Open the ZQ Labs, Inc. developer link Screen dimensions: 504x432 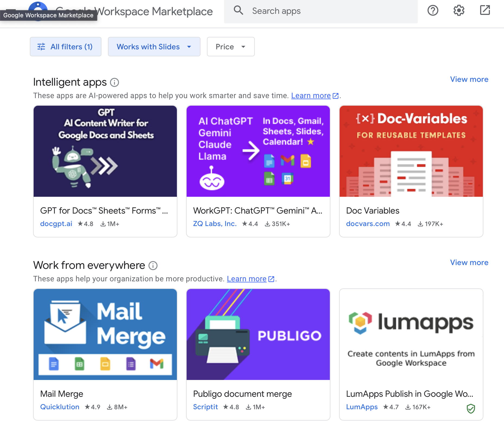[215, 224]
